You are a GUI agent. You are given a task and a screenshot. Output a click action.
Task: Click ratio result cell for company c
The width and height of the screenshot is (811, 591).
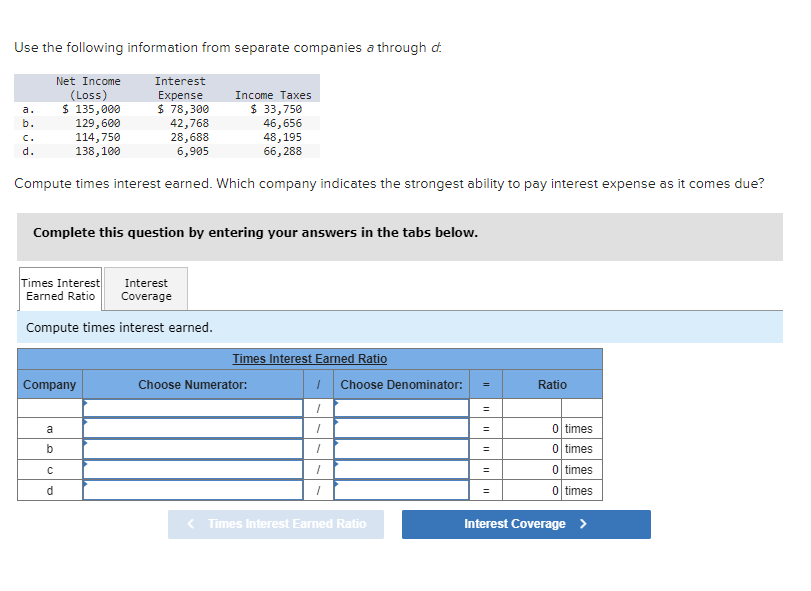[532, 469]
